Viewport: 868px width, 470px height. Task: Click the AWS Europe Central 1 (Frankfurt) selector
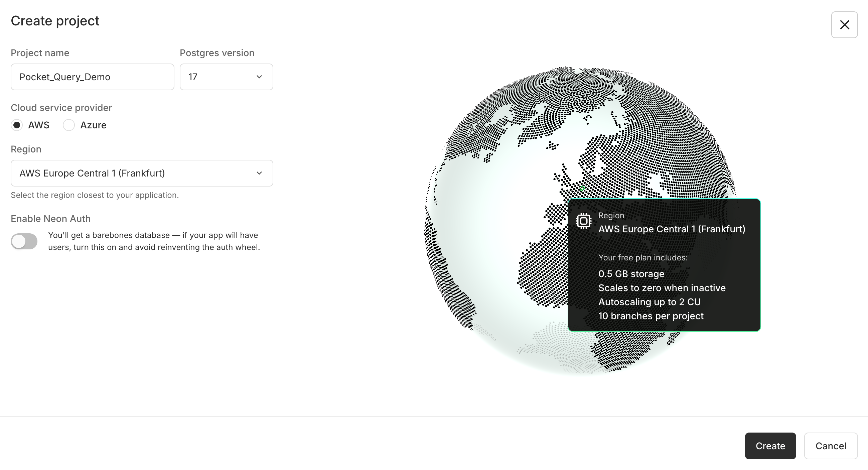pos(142,173)
